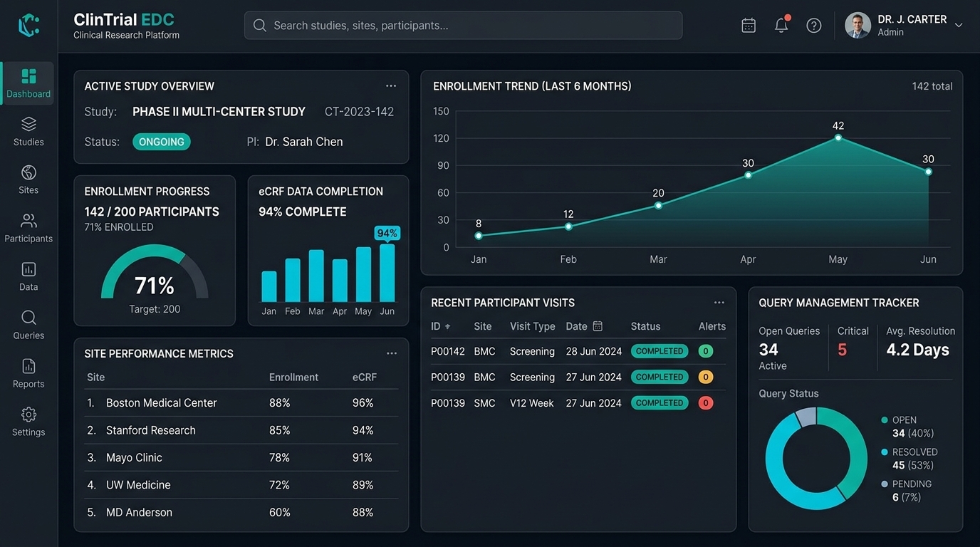This screenshot has width=980, height=547.
Task: Click the PENDING legend color dot
Action: point(885,484)
